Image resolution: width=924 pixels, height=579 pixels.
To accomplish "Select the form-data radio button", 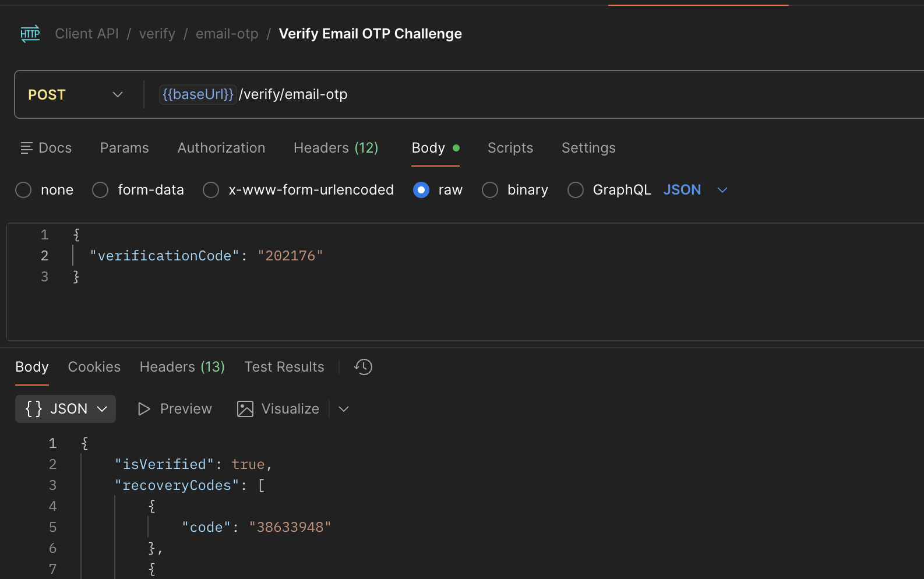I will (100, 190).
